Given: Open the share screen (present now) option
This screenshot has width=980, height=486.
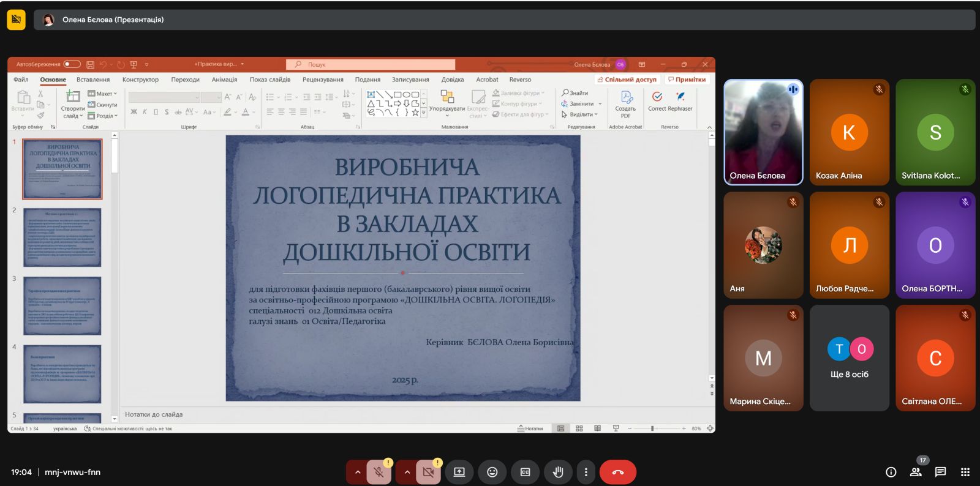Looking at the screenshot, I should pos(459,472).
